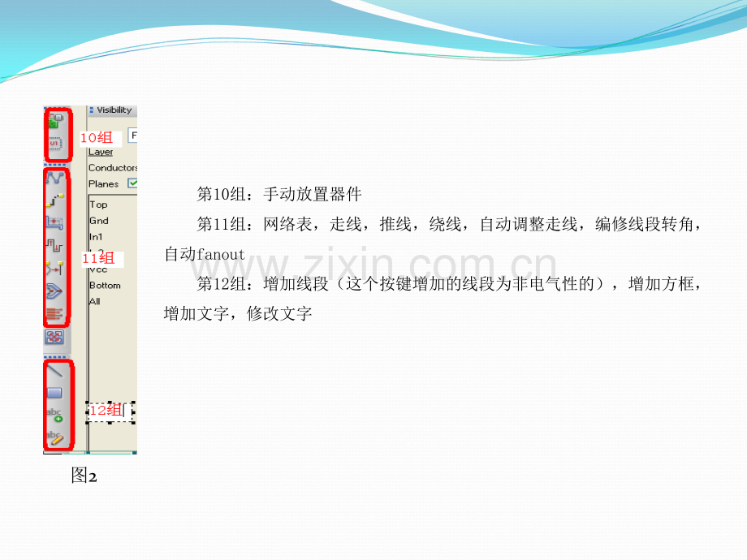The height and width of the screenshot is (560, 747).
Task: Click the blue icon below fanout
Action: 54,337
